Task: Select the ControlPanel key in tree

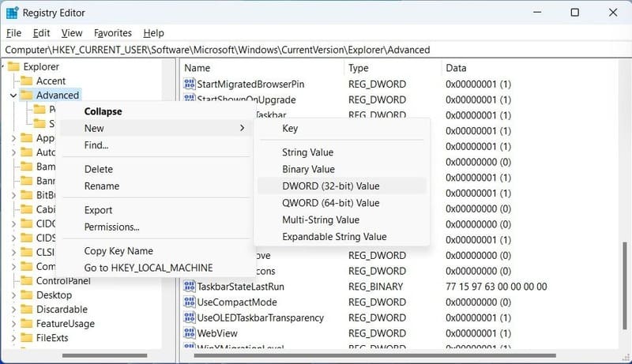Action: click(x=63, y=280)
